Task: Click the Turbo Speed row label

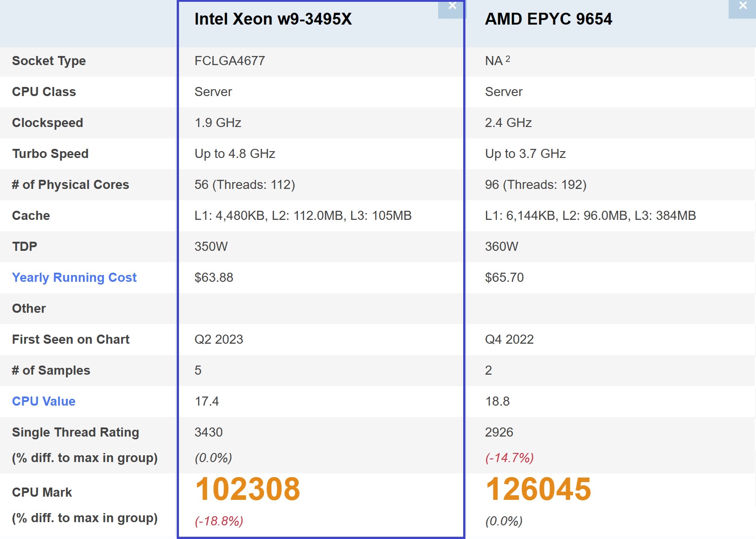Action: point(50,153)
